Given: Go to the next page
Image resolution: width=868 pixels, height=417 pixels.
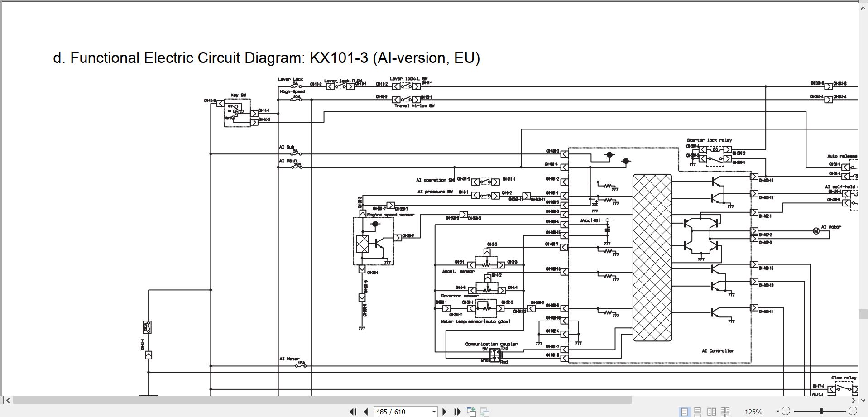Looking at the screenshot, I should pos(444,412).
